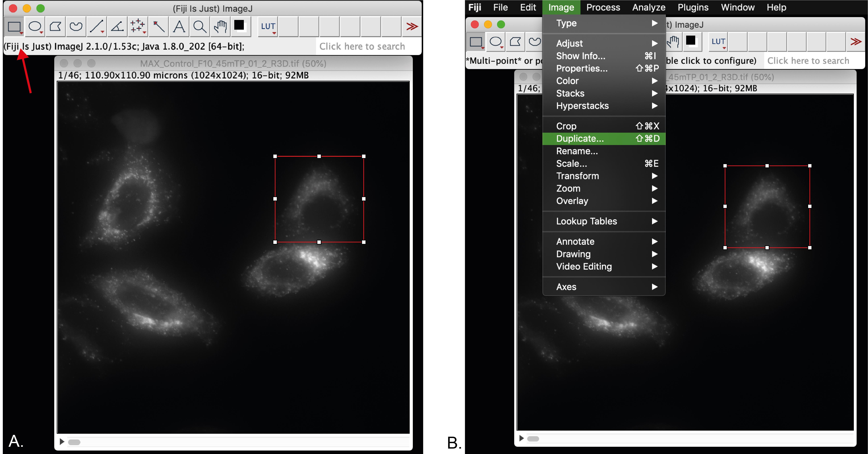Open the Fiji application menu
Image resolution: width=868 pixels, height=454 pixels.
[x=474, y=7]
